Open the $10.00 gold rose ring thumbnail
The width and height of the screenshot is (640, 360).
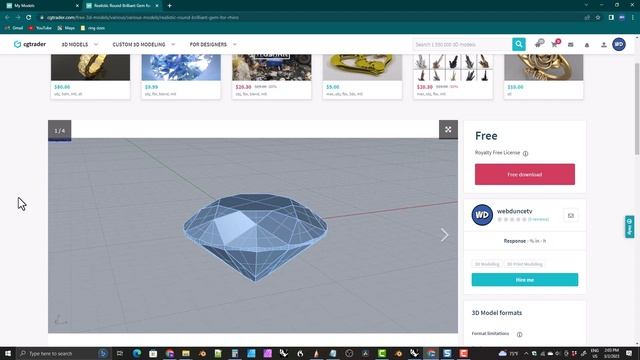pos(544,67)
